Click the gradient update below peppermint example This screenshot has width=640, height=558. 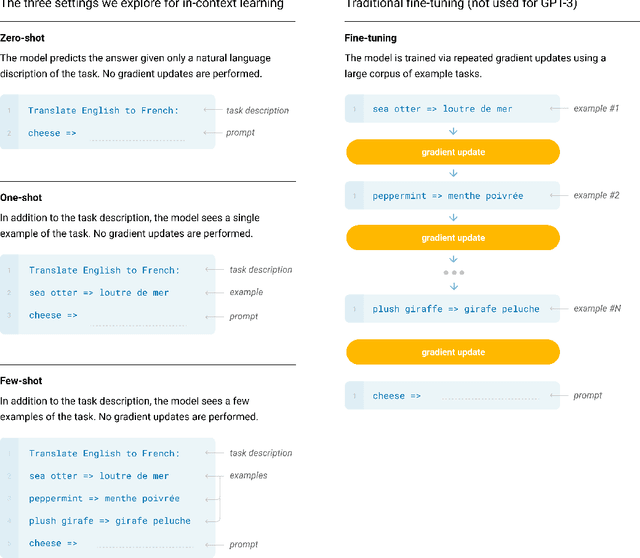(x=453, y=238)
